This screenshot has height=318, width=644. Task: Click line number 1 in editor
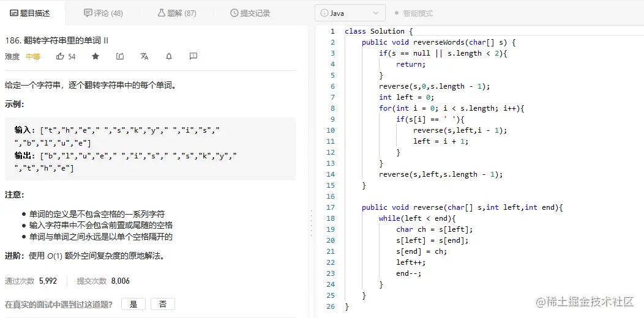332,31
